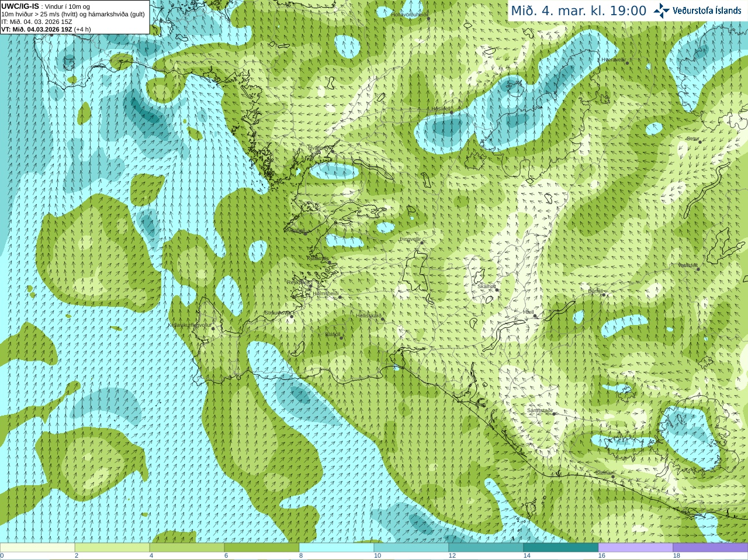Click the Hólmsheiði station marker
The image size is (748, 560).
pos(340,297)
